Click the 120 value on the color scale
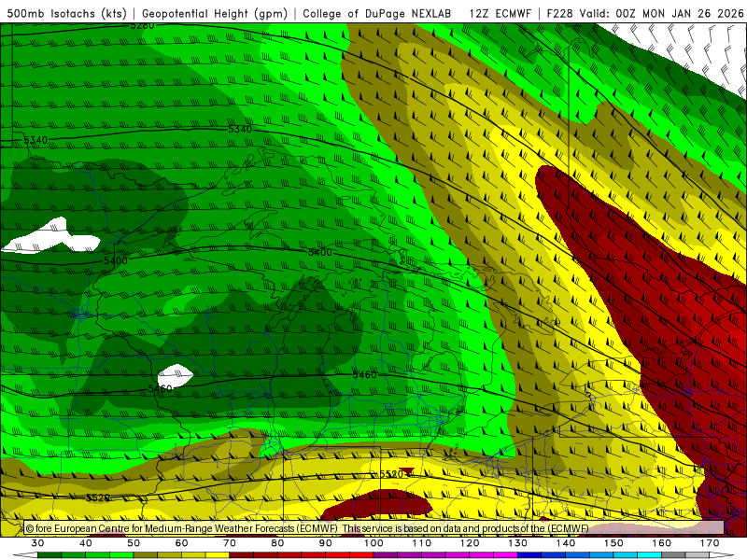This screenshot has height=560, width=747. (x=470, y=543)
